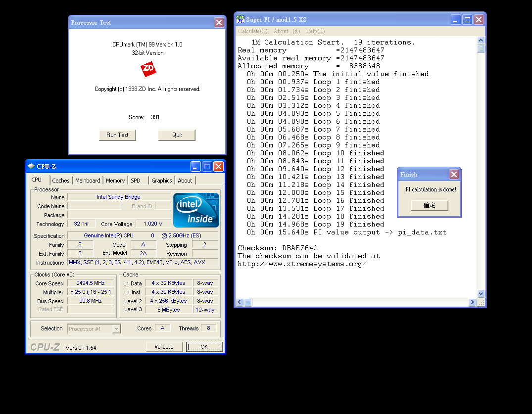
Task: Click the Core Speed value 2494.5 MHz
Action: (x=91, y=283)
